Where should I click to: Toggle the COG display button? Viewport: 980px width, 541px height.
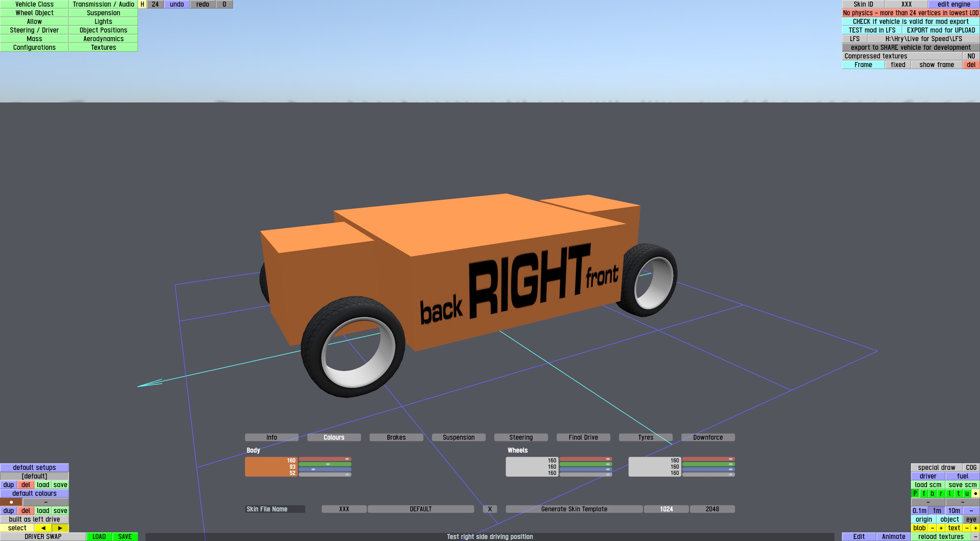click(x=971, y=468)
